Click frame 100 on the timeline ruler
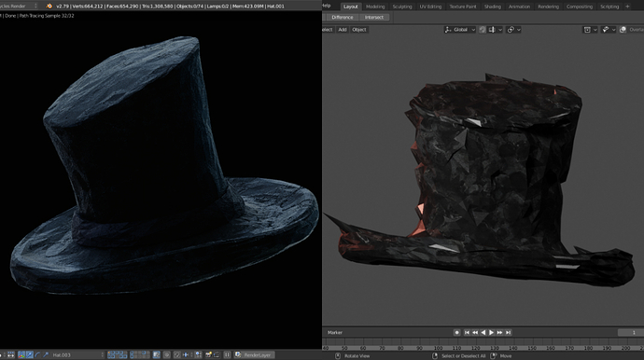 438,348
